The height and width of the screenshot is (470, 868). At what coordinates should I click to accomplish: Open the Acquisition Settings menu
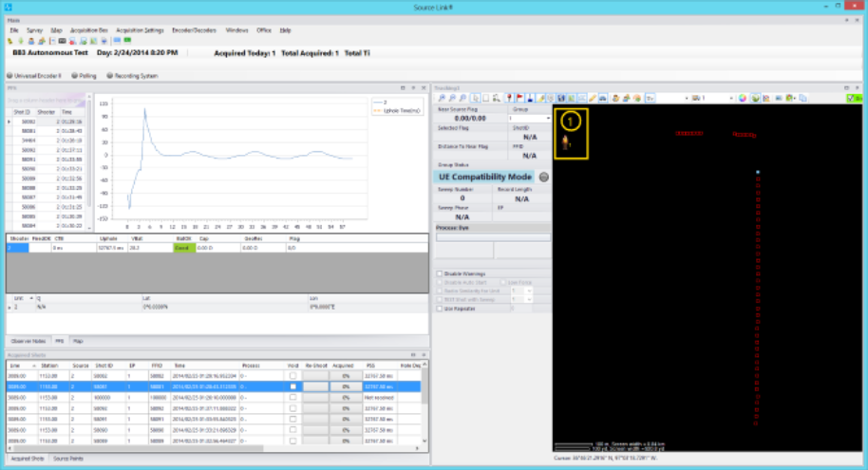tap(141, 30)
